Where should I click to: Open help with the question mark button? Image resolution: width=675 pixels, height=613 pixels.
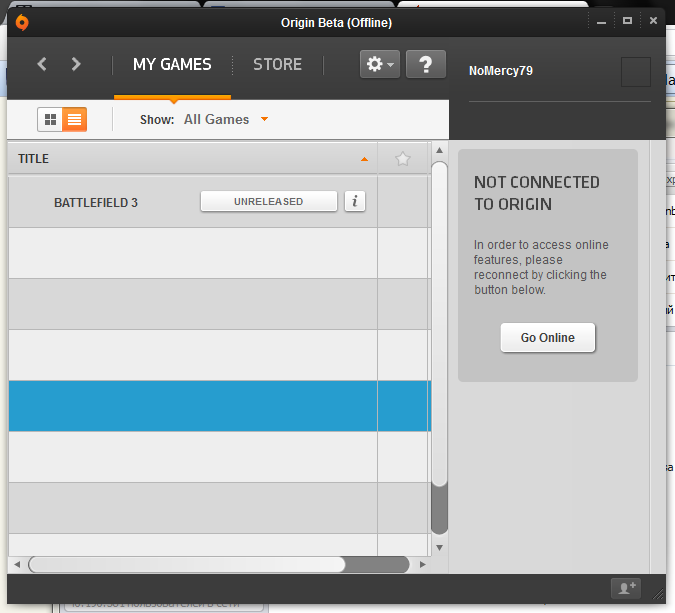(x=426, y=64)
